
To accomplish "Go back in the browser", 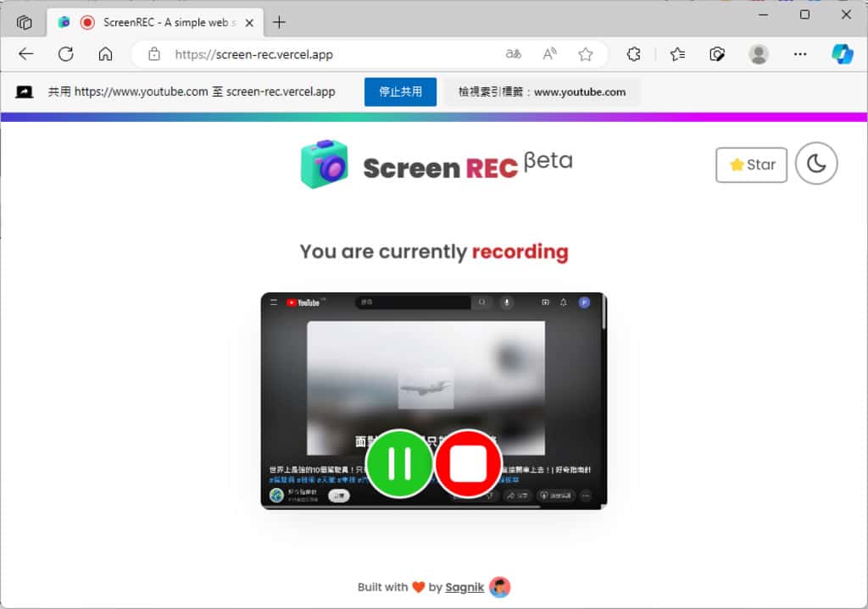I will point(26,54).
